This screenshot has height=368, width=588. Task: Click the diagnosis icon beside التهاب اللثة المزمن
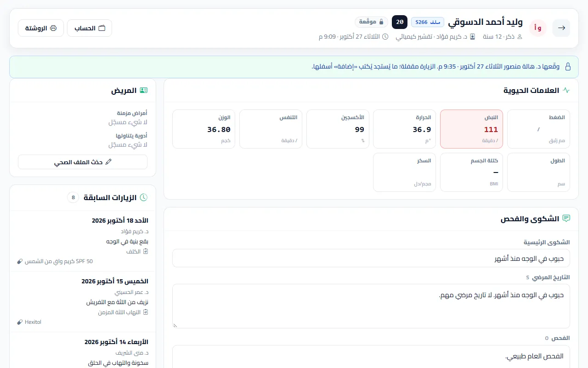pos(146,312)
